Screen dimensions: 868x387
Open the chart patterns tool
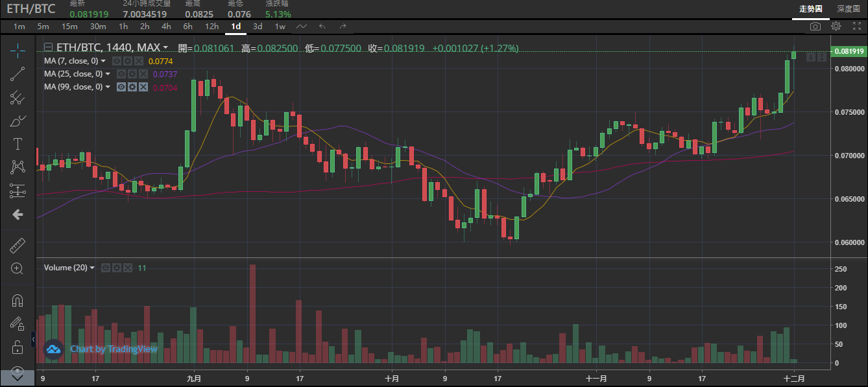click(18, 167)
